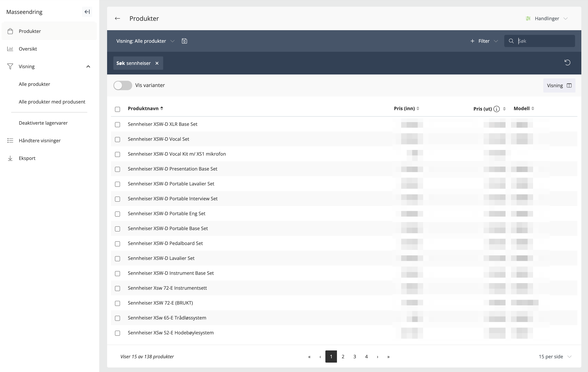Toggle the Vis varianter switch
Screen dimensions: 588x372
(123, 85)
